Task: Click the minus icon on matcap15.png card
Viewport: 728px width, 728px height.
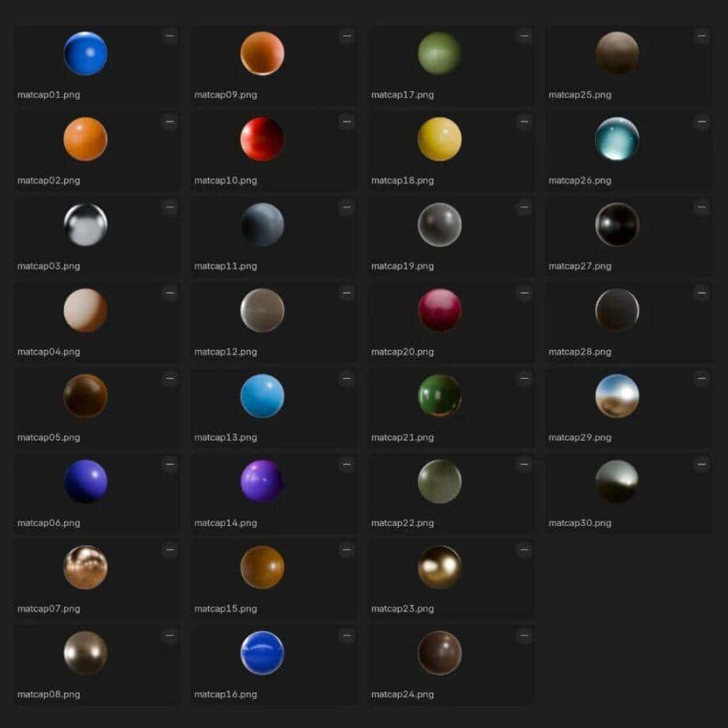Action: coord(347,550)
